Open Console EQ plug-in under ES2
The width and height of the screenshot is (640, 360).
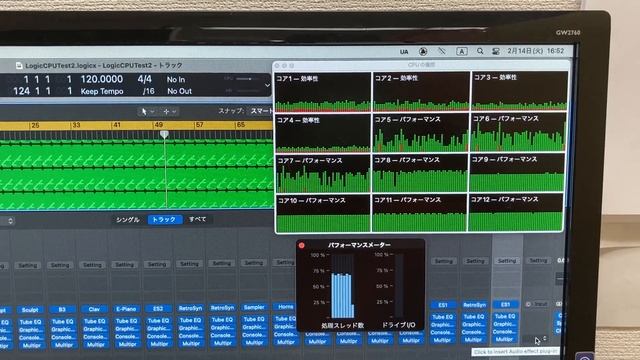coord(159,336)
